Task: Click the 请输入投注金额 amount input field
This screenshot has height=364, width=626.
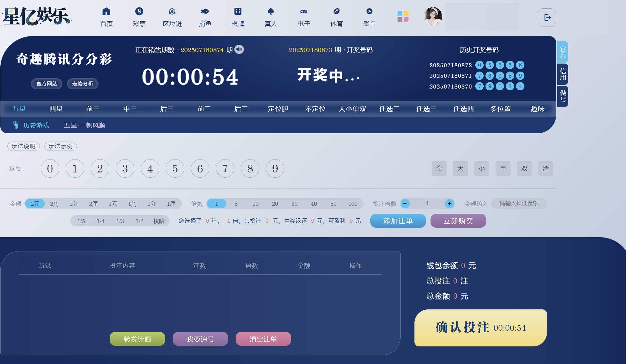Action: click(519, 204)
